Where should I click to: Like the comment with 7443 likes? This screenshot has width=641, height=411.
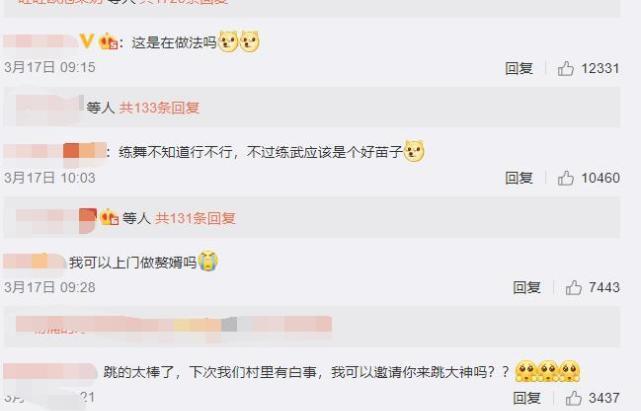point(574,287)
